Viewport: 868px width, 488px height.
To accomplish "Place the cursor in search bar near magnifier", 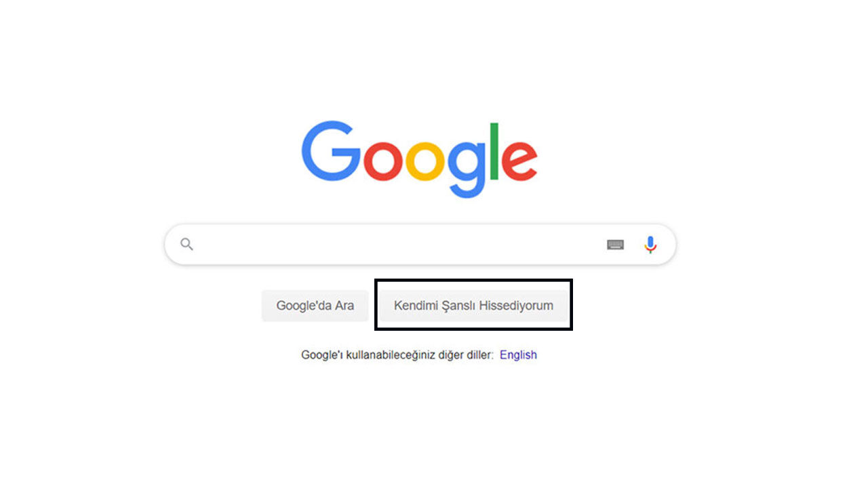I will 231,245.
